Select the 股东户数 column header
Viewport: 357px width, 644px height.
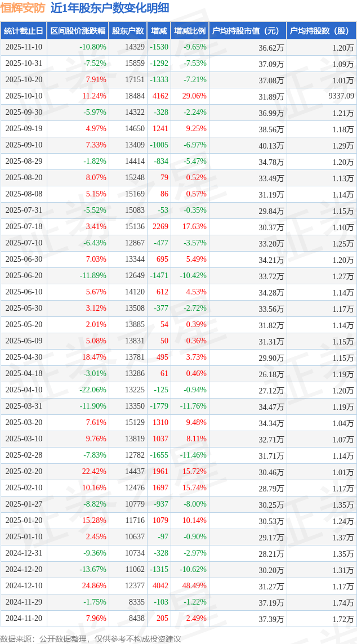(128, 31)
